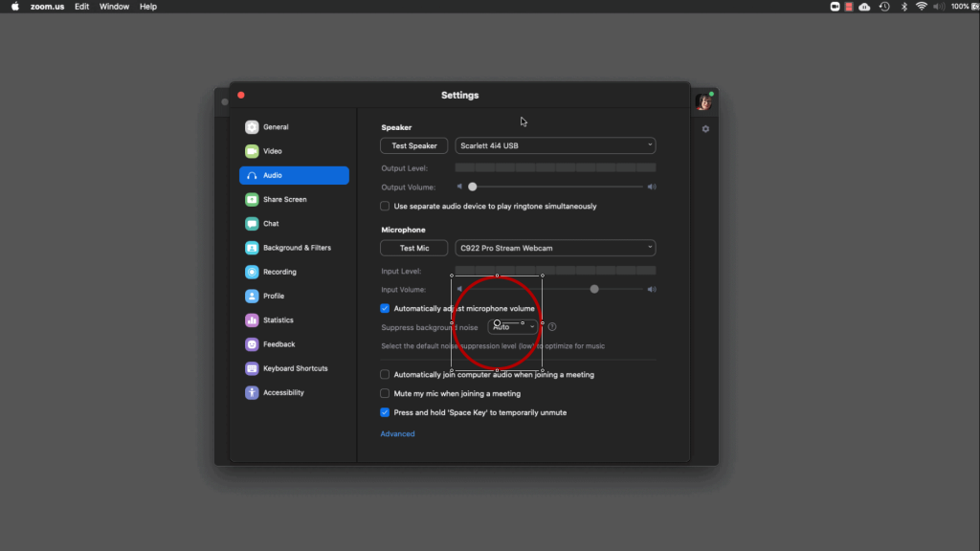This screenshot has height=551, width=980.
Task: Click the General settings icon
Action: pyautogui.click(x=252, y=127)
